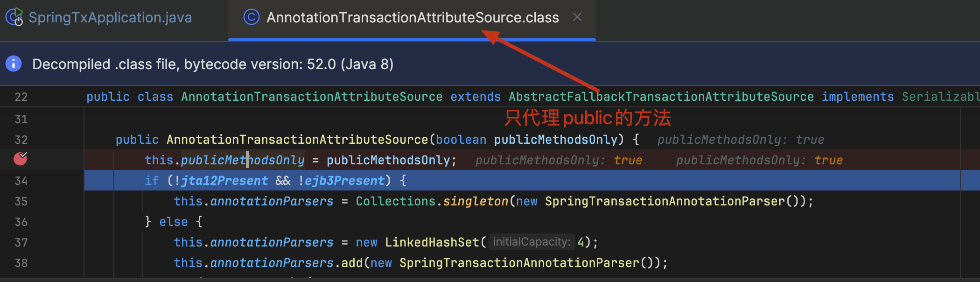Screen dimensions: 980x282
Task: Click the Collections class on line 35
Action: (395, 201)
